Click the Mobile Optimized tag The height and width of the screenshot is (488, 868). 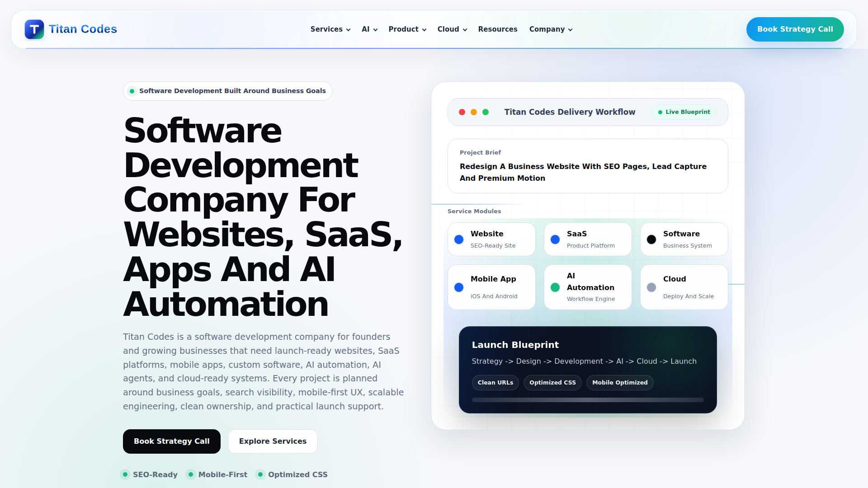[620, 383]
